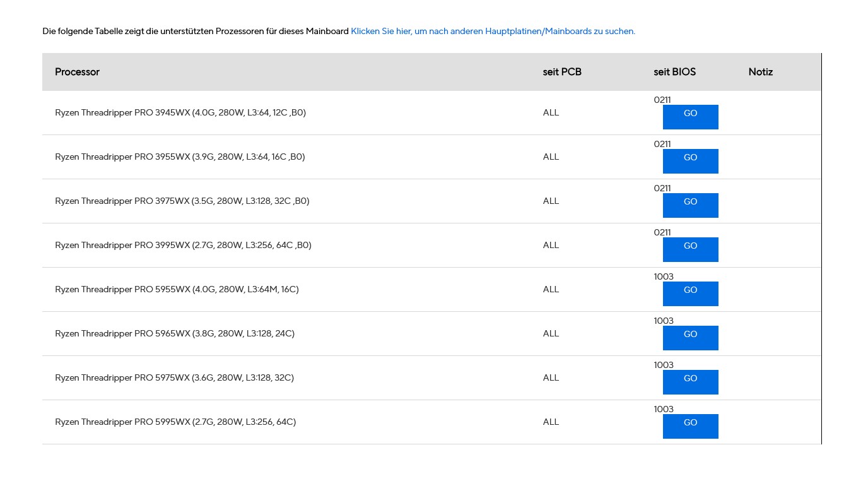The height and width of the screenshot is (493, 868).
Task: Click the Threadripper PRO 5965WX processor name
Action: point(175,334)
